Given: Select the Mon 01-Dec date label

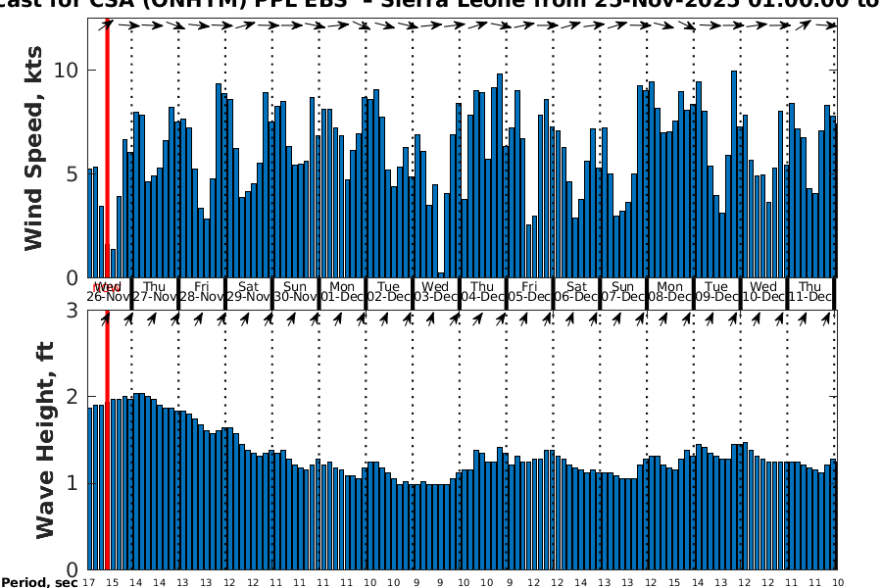Looking at the screenshot, I should point(343,291).
